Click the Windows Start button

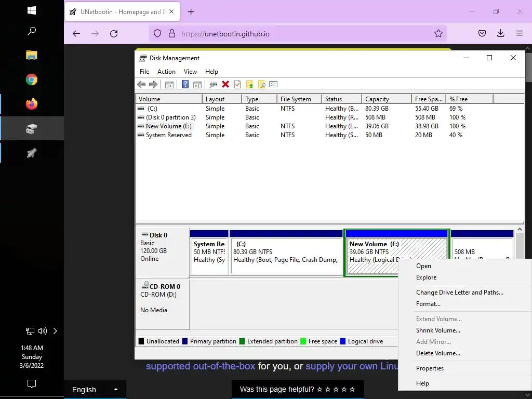tap(32, 10)
